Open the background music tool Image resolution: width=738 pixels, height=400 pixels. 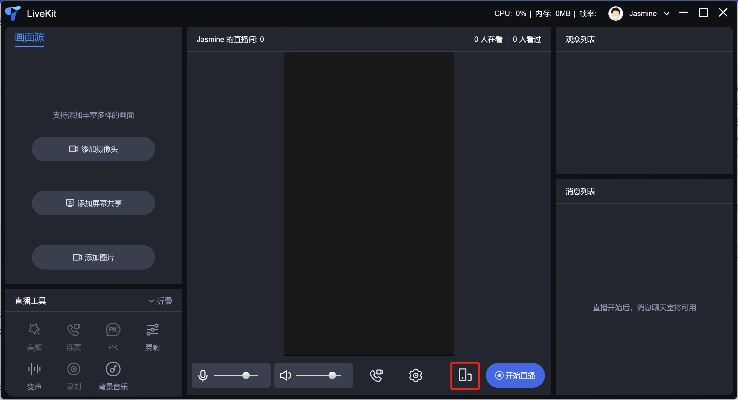(x=113, y=371)
